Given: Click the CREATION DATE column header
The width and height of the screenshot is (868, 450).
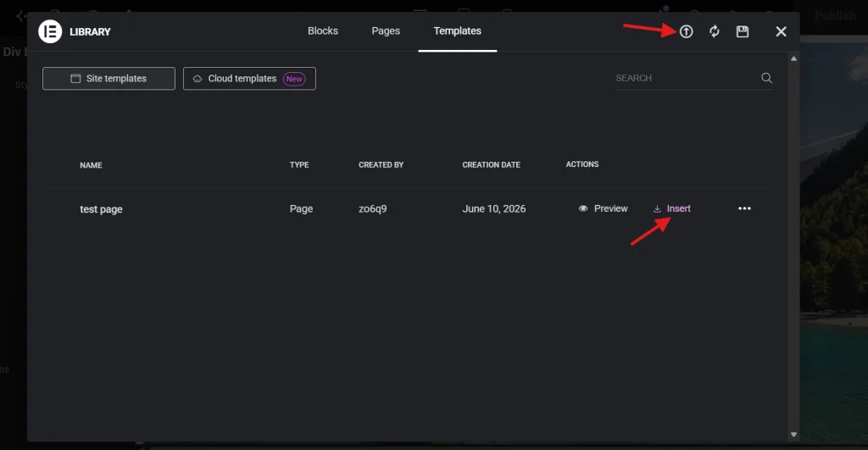Looking at the screenshot, I should coord(491,165).
